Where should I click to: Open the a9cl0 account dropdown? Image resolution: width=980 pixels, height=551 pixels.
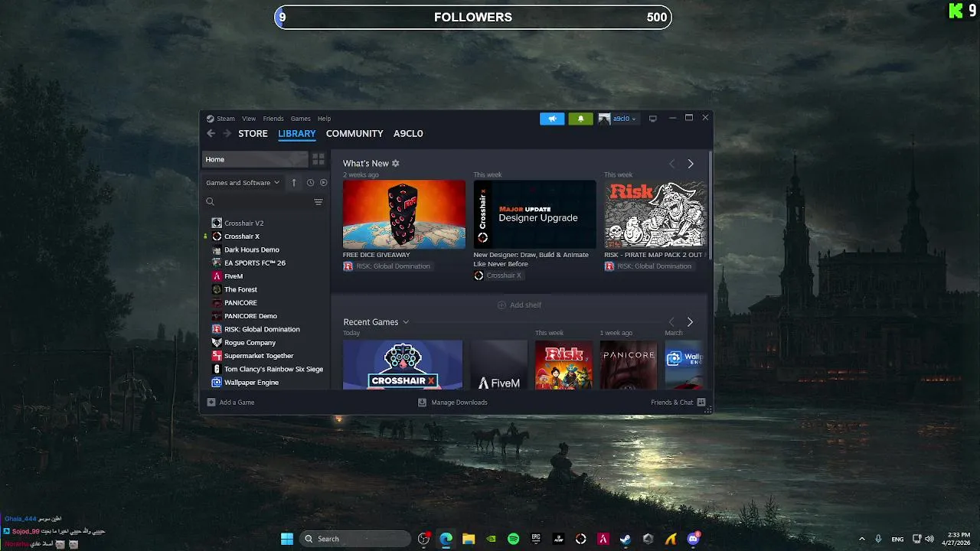(618, 119)
